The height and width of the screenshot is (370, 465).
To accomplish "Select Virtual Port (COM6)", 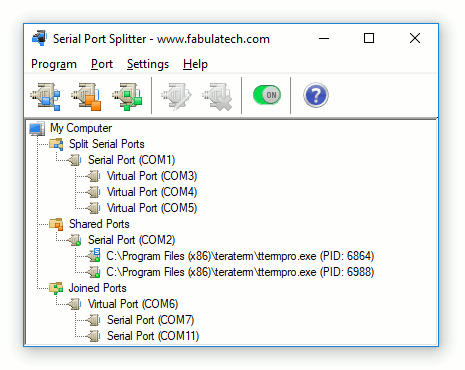I will [x=133, y=304].
